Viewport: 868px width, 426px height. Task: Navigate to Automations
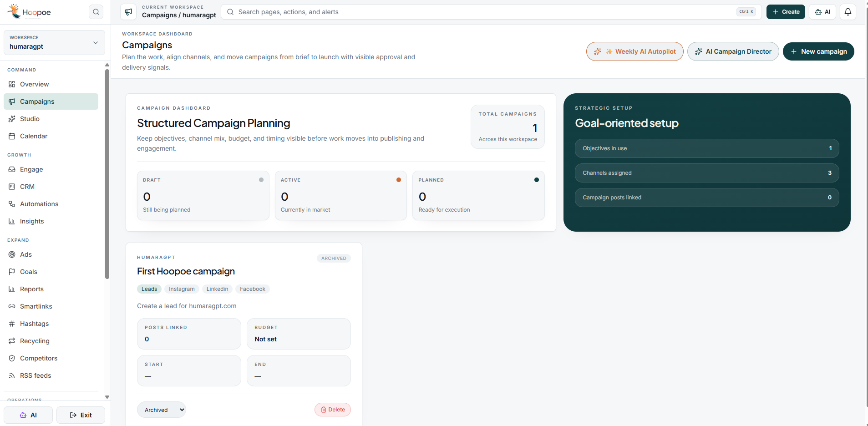(x=51, y=204)
